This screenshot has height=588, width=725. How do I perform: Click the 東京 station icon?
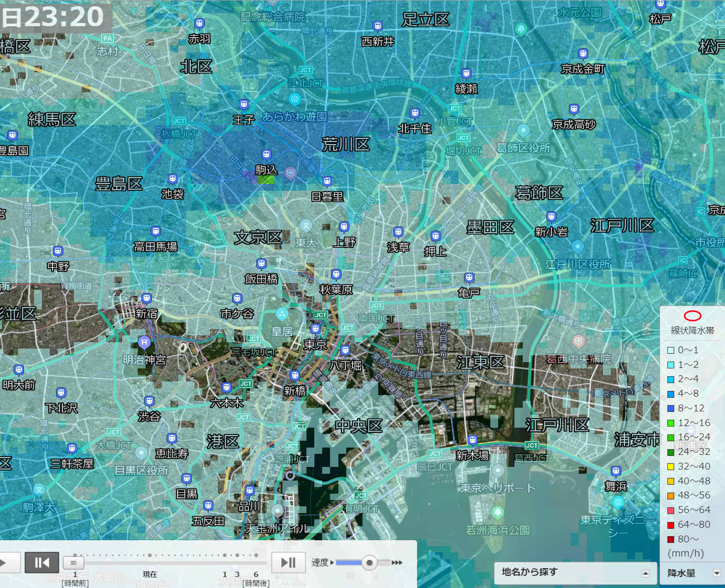[x=315, y=329]
